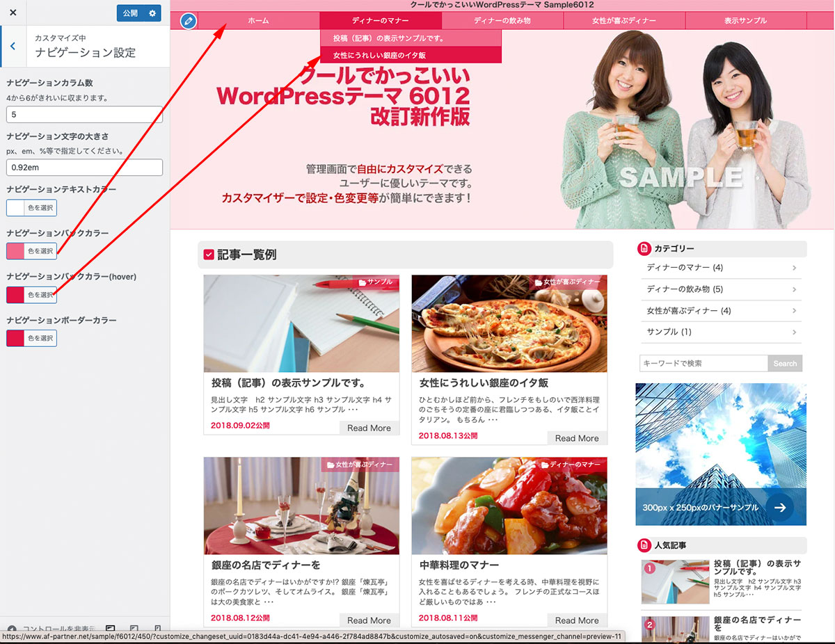The image size is (835, 644).
Task: Click card title 女性にうれしい銀座のイタ飯
Action: pyautogui.click(x=484, y=383)
